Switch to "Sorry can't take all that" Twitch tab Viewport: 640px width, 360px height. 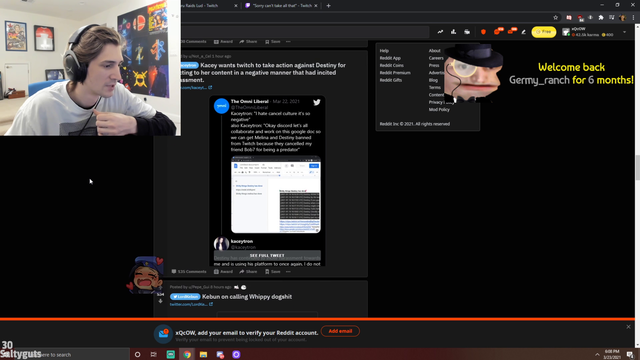282,6
